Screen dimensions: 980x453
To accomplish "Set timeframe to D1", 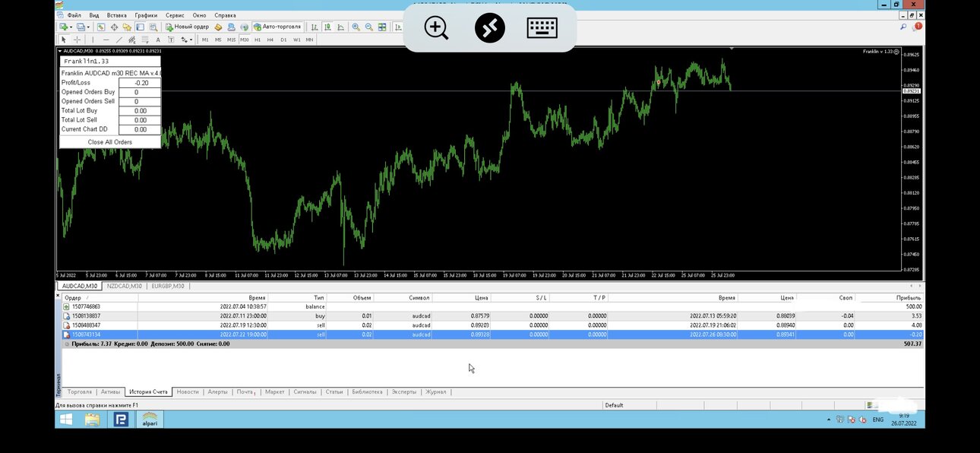I will click(283, 40).
